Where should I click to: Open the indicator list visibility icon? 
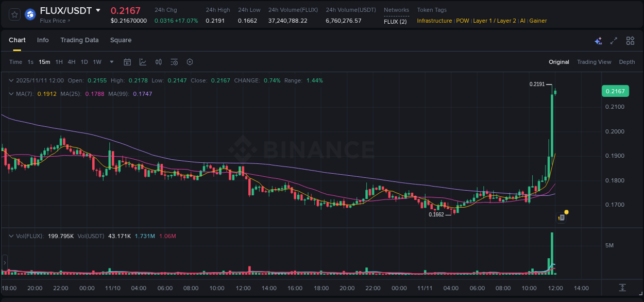174,62
